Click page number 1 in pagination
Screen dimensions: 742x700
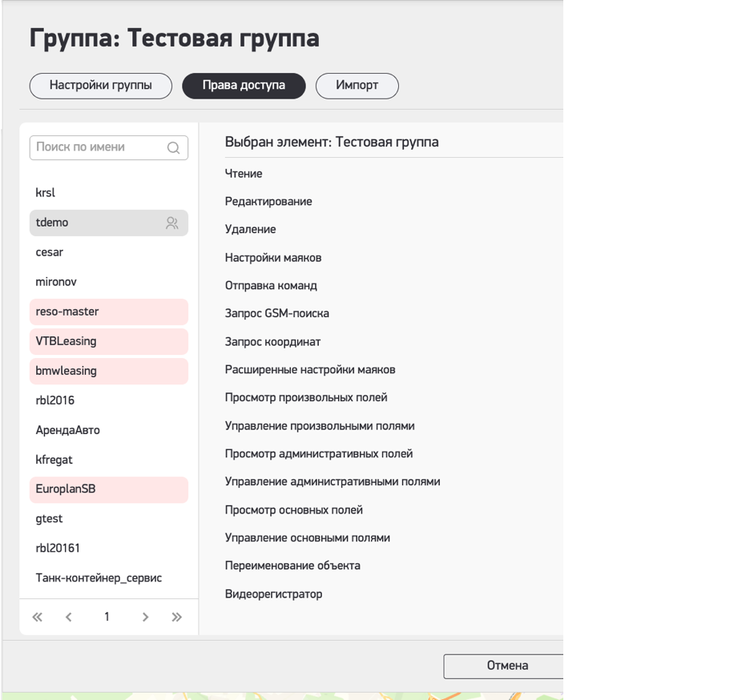point(107,617)
